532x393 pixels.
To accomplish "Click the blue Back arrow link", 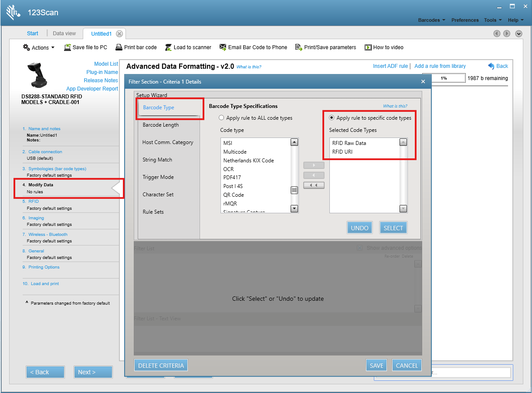I will pyautogui.click(x=498, y=66).
